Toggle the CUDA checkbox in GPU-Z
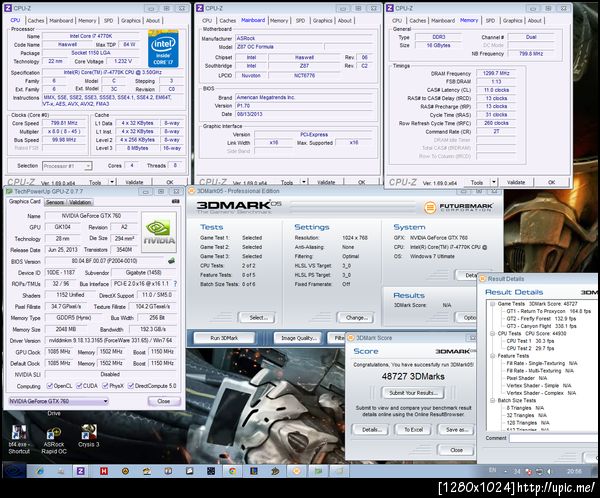 click(x=79, y=385)
